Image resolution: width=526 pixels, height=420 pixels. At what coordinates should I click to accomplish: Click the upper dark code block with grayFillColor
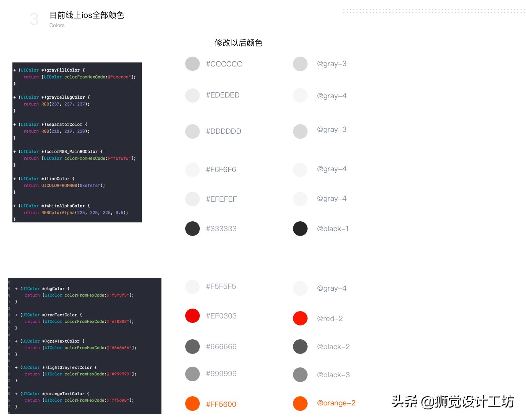coord(77,142)
